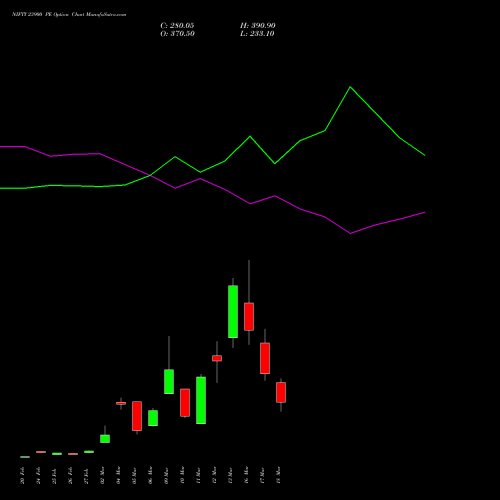The height and width of the screenshot is (500, 500).
Task: Select the high value 'H: 390.90'
Action: pos(258,26)
